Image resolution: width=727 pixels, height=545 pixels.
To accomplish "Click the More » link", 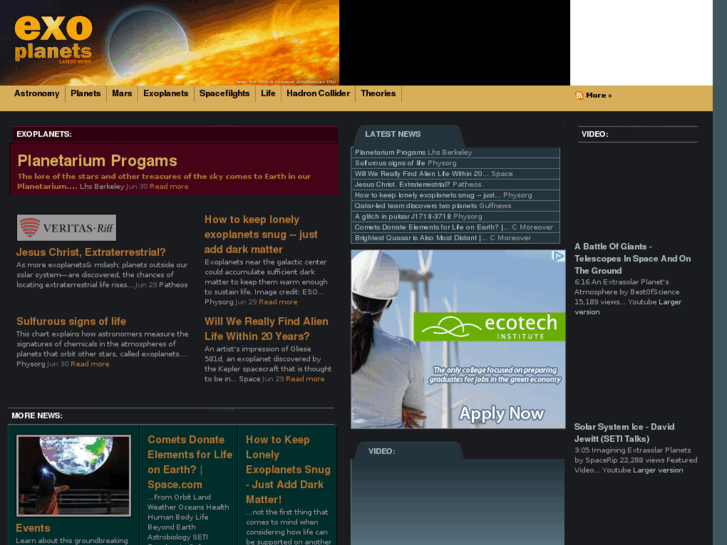I will 599,95.
